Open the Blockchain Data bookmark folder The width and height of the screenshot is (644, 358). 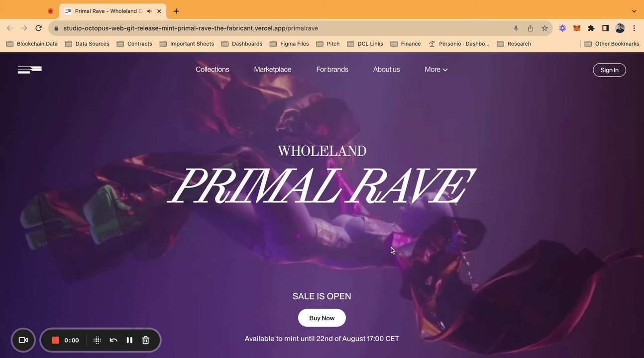click(x=32, y=44)
